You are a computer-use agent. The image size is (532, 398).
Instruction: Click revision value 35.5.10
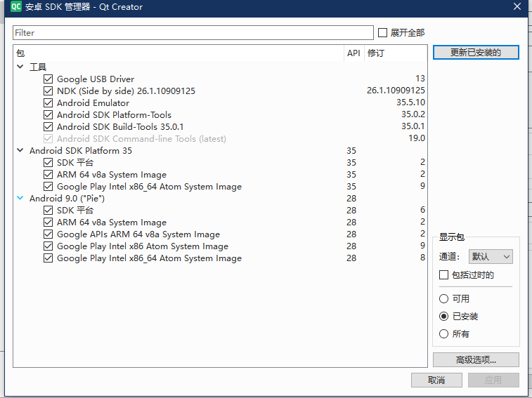410,102
